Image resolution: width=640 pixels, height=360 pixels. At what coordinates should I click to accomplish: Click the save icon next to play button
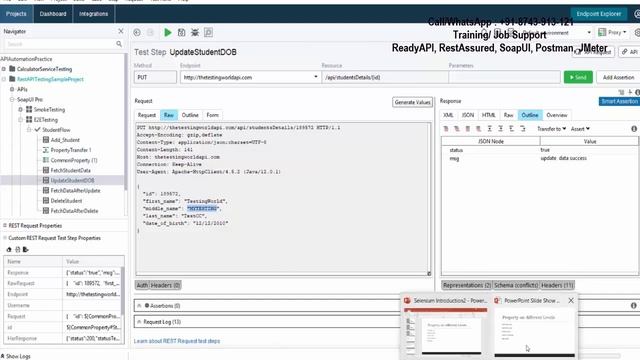181,33
